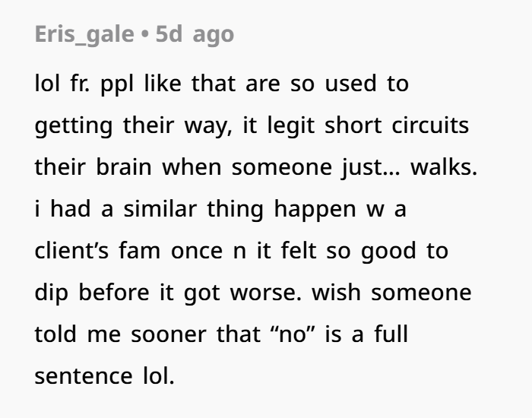Click the word "wish" in the comment
Image resolution: width=532 pixels, height=418 pixels.
click(x=336, y=292)
